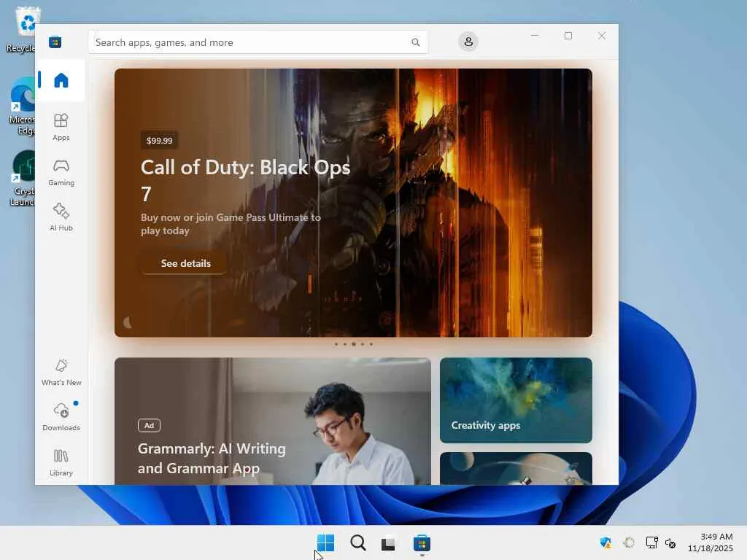Select the Microsoft Edge desktop shortcut
This screenshot has width=747, height=560.
[x=22, y=106]
